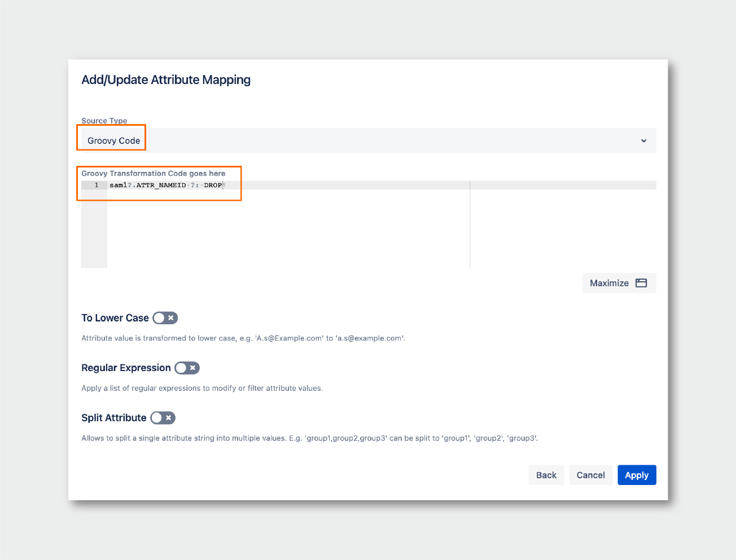Click the 'Groovy Transformation Code goes here' label
736x560 pixels.
tap(154, 173)
